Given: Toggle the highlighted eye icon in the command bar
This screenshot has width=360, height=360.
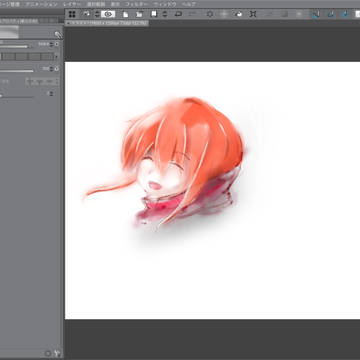Looking at the screenshot, I should pos(108,14).
